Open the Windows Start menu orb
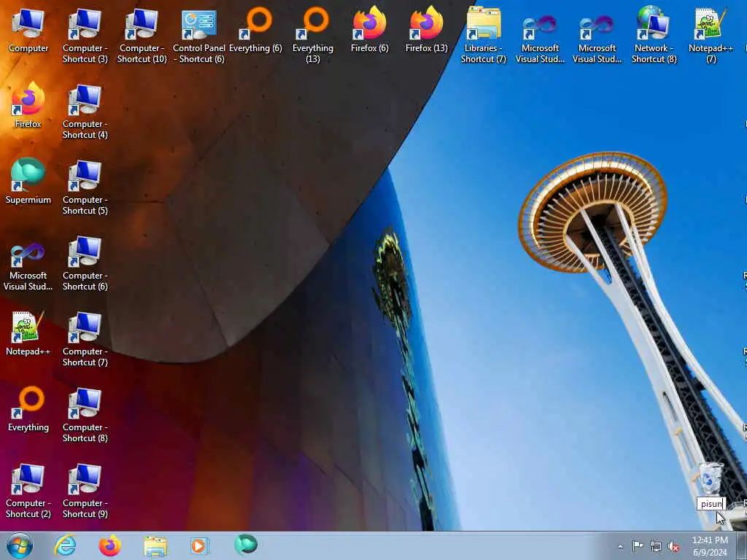This screenshot has height=560, width=747. click(x=20, y=545)
